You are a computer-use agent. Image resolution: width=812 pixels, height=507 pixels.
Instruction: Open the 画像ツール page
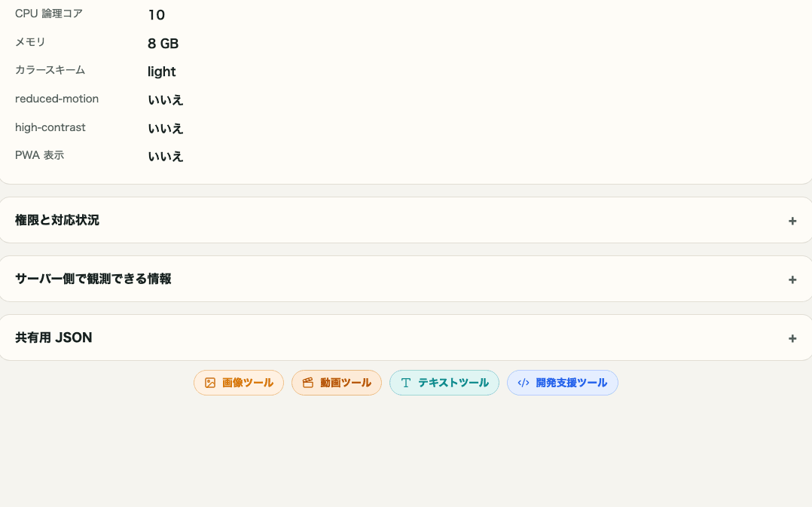239,383
